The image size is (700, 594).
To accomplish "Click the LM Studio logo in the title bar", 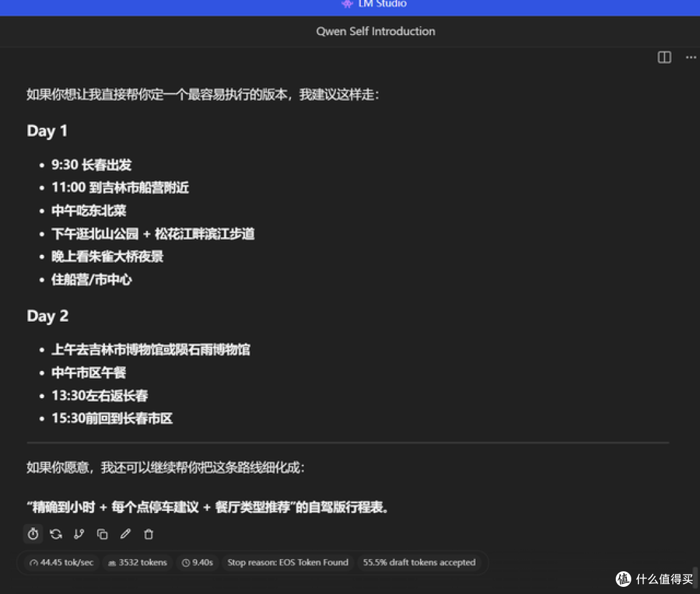I will [x=347, y=4].
